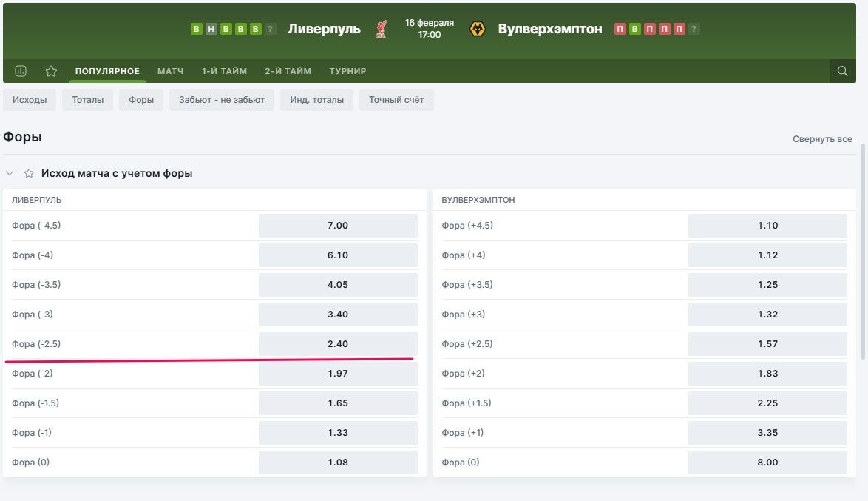Click the ЛИВЕРПУЛЬ column heading

tap(36, 200)
